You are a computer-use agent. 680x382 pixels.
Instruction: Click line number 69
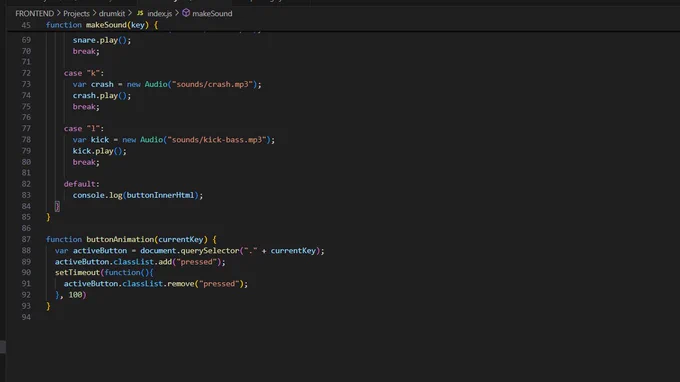pyautogui.click(x=26, y=40)
